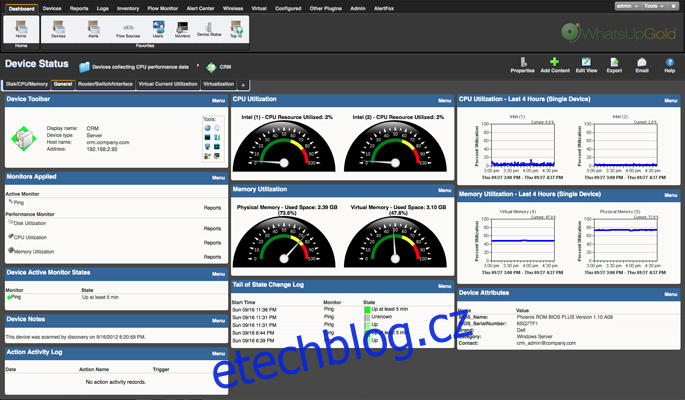685x400 pixels.
Task: Open the Alerts favorite icon
Action: (x=93, y=29)
